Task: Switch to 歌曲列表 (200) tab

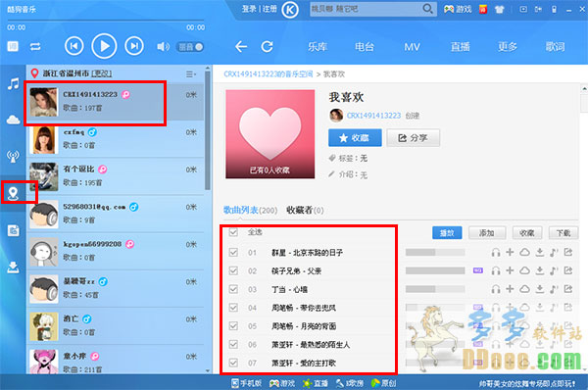Action: [250, 210]
